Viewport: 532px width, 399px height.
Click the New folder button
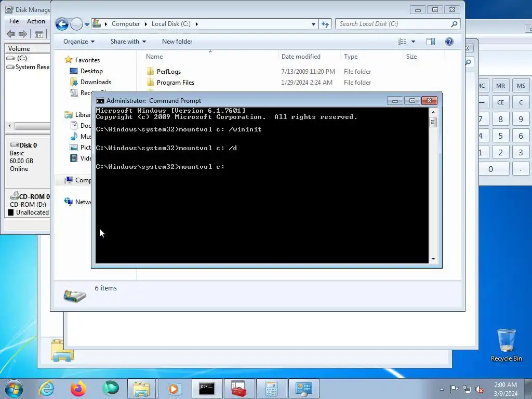177,42
